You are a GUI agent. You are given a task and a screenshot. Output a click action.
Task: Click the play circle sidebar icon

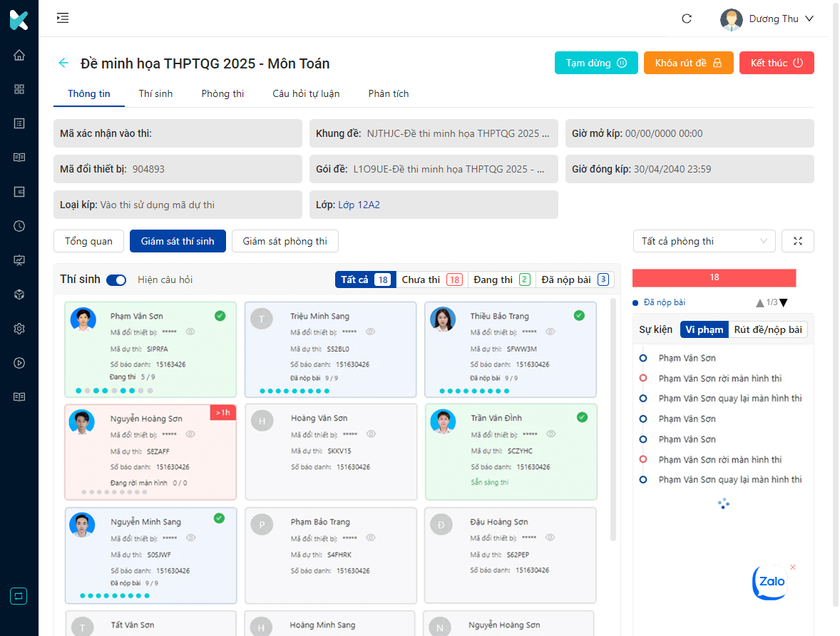[19, 363]
